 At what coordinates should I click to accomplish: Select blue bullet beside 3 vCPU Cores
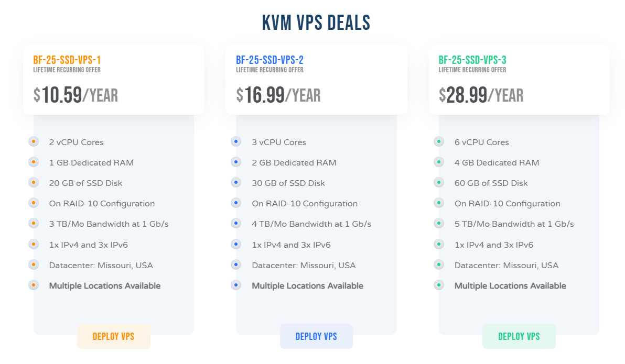(236, 141)
